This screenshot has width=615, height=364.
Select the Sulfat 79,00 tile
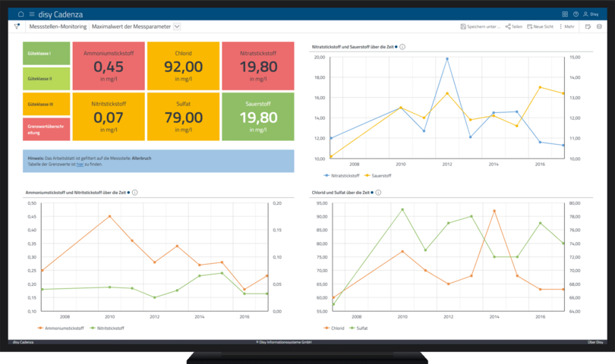click(x=183, y=116)
